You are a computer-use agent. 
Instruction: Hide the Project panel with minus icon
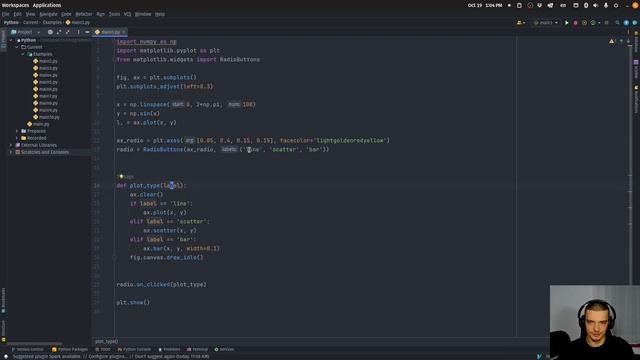pos(87,32)
